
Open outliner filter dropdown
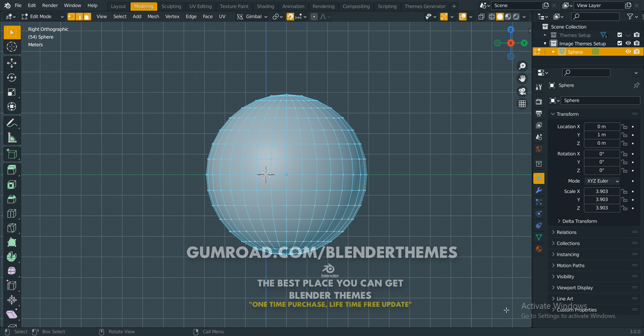tap(632, 17)
